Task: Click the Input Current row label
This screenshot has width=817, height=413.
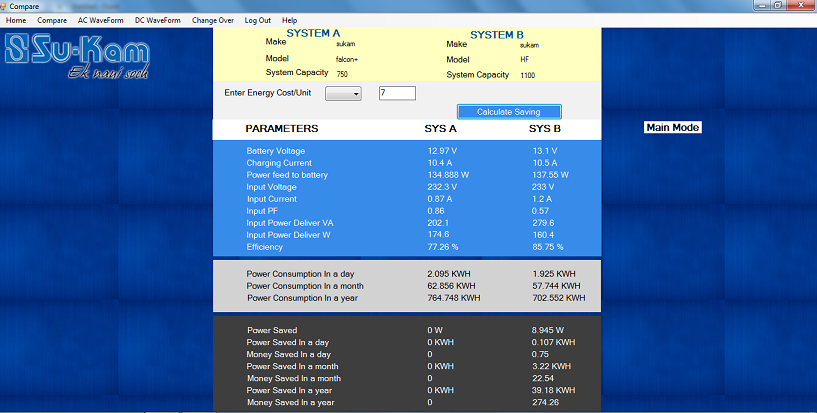Action: (272, 199)
